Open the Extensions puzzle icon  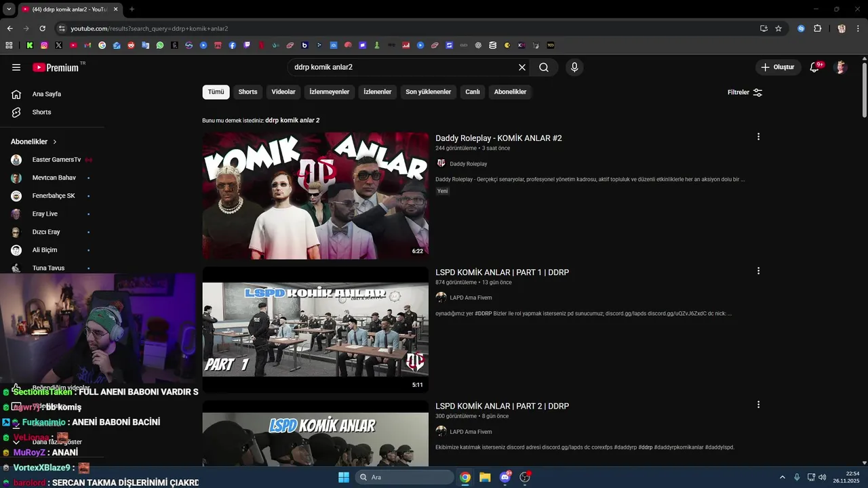click(817, 28)
